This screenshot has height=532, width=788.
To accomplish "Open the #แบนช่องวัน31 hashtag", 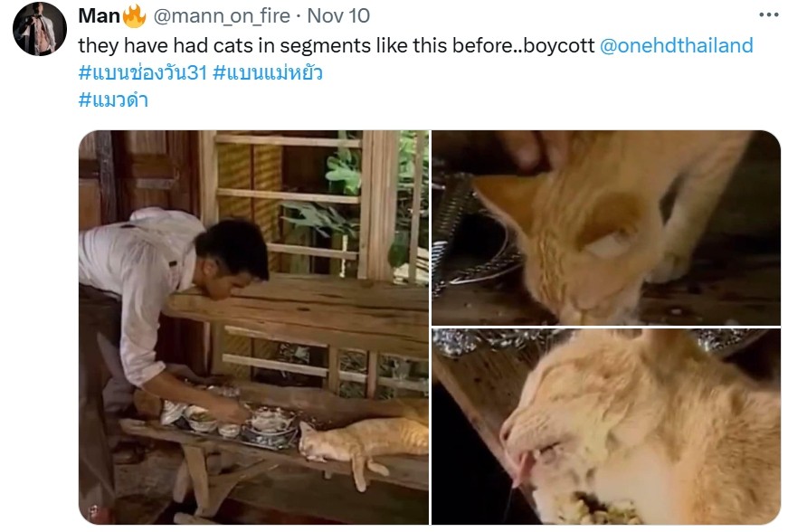I will point(143,73).
